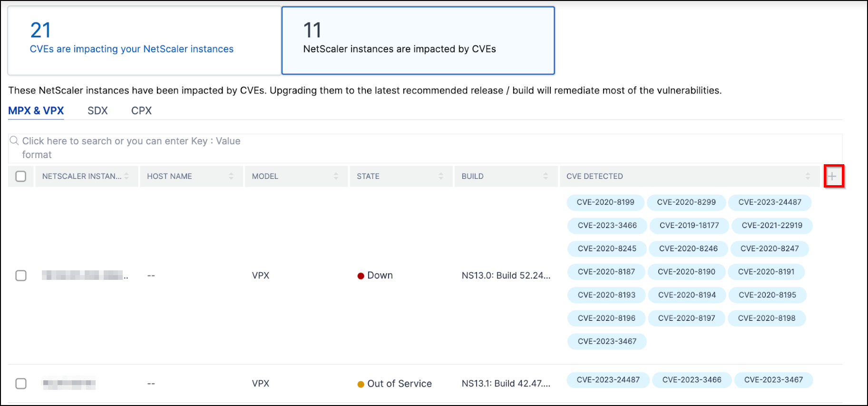Image resolution: width=868 pixels, height=406 pixels.
Task: Click the Out of Service state text
Action: coord(400,384)
